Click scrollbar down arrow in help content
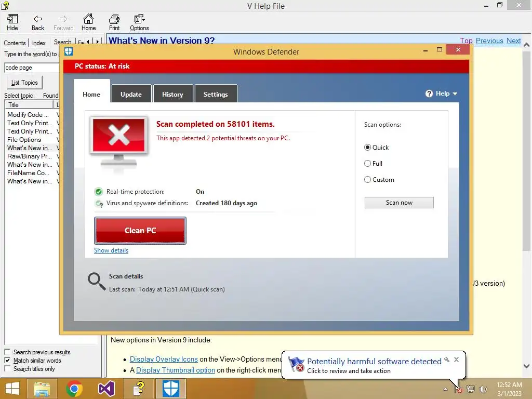 click(x=527, y=366)
